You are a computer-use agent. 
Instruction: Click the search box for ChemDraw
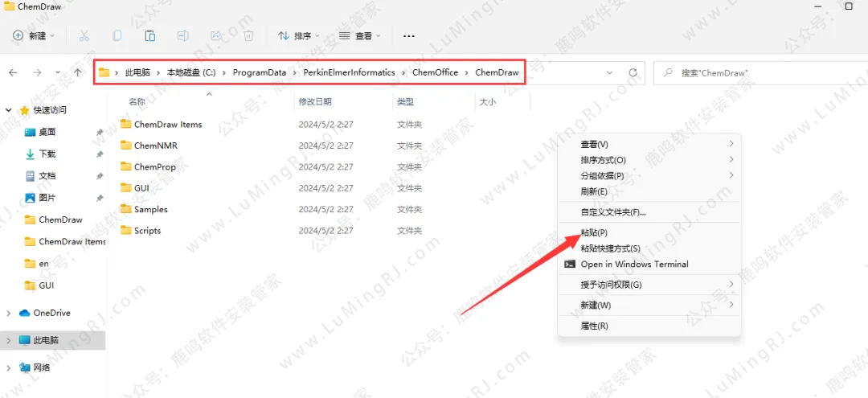[760, 72]
